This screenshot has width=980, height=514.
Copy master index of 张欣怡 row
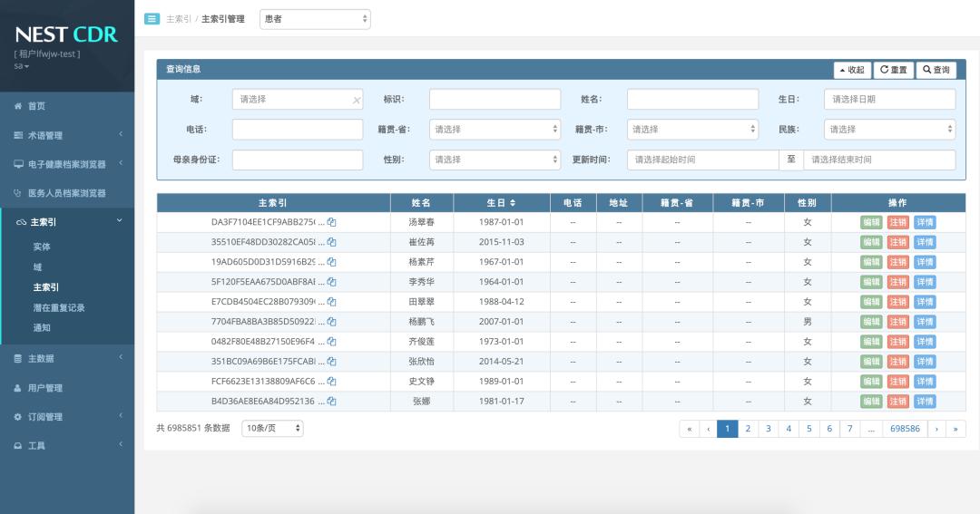[332, 362]
